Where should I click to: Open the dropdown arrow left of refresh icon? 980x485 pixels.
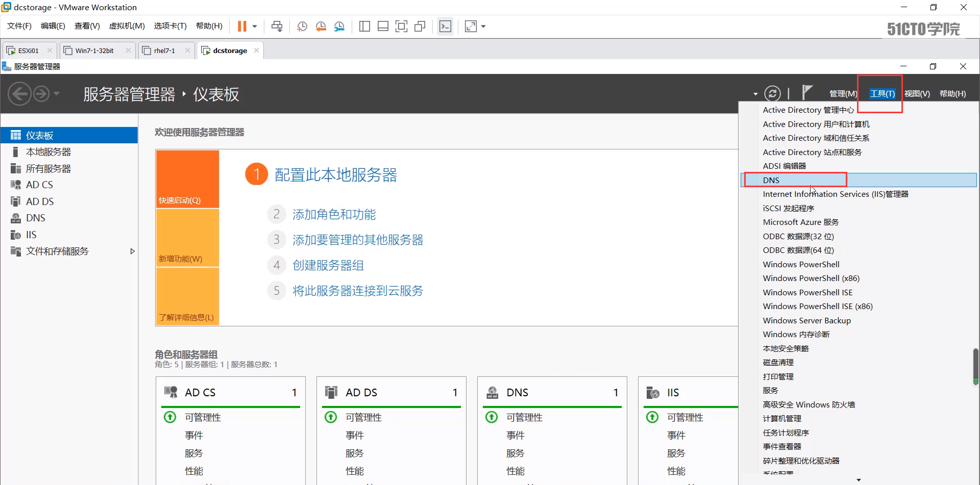coord(755,94)
